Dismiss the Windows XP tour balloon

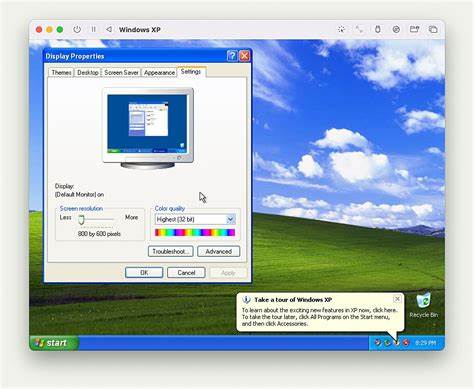[397, 299]
